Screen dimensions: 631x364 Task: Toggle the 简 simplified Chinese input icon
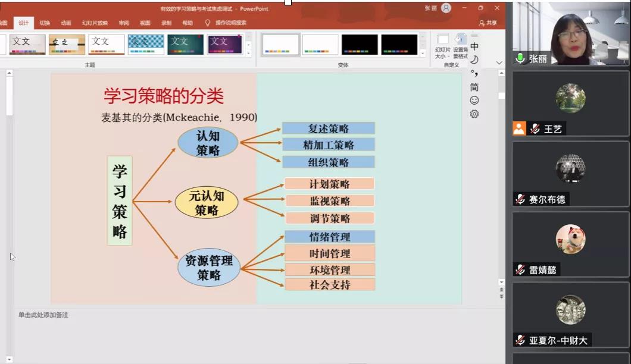tap(474, 87)
